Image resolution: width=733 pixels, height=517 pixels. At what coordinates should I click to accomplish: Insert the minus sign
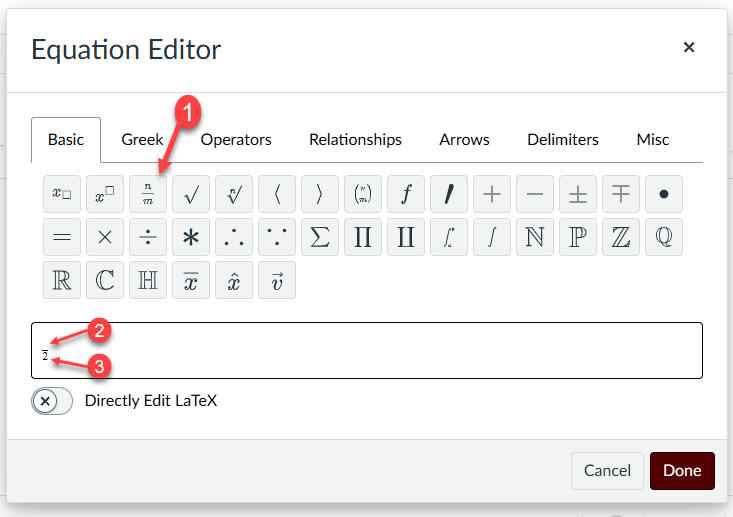[535, 194]
